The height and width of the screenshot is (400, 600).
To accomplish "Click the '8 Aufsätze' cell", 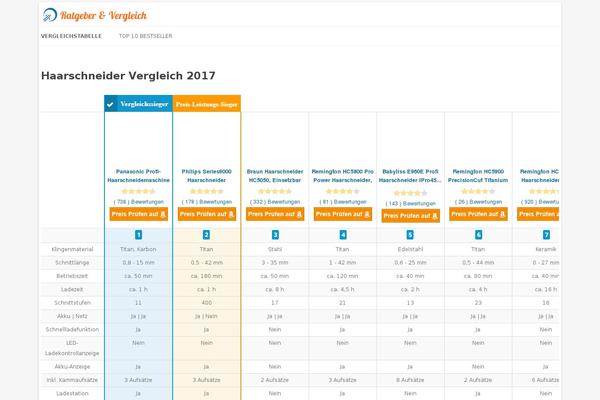I will (410, 380).
